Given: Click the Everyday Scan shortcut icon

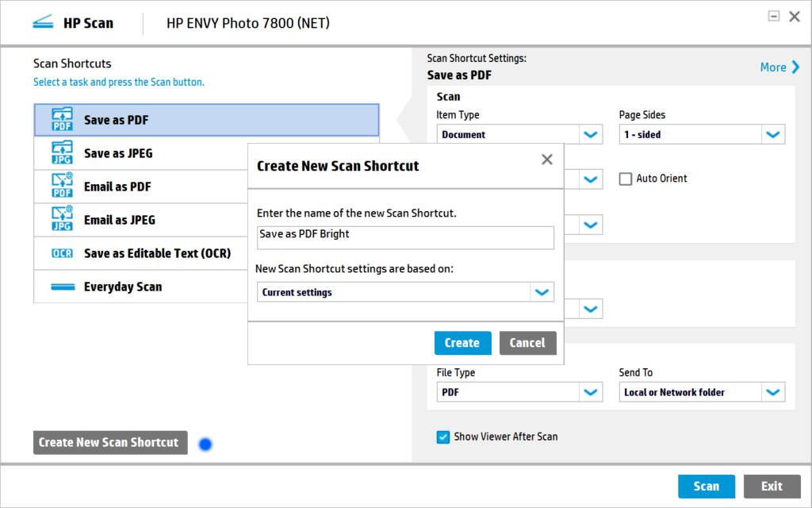Looking at the screenshot, I should click(x=62, y=287).
